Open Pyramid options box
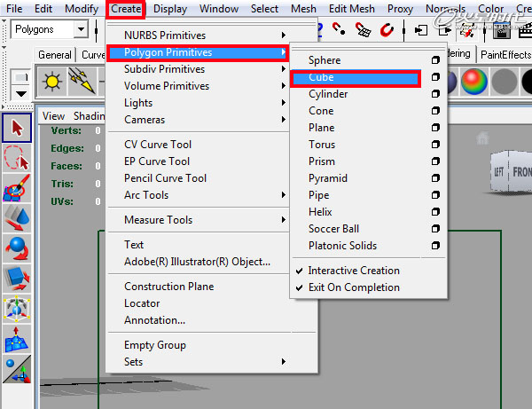Image resolution: width=532 pixels, height=409 pixels. (x=435, y=177)
